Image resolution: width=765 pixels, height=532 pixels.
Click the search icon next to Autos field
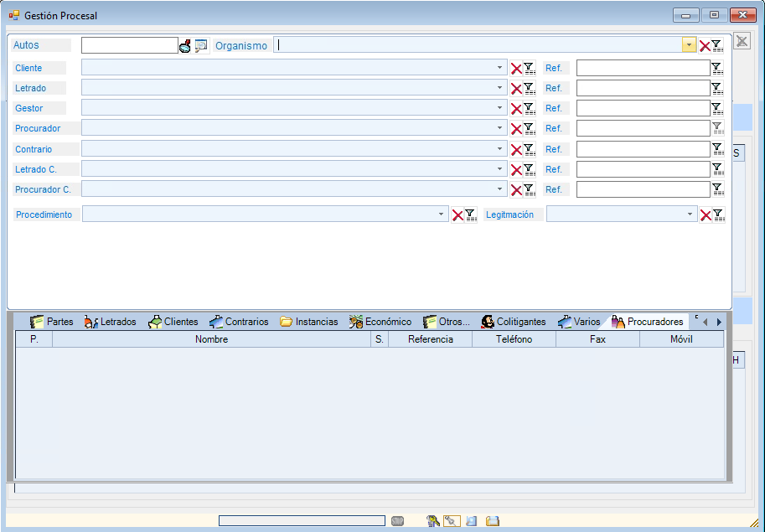click(x=185, y=46)
